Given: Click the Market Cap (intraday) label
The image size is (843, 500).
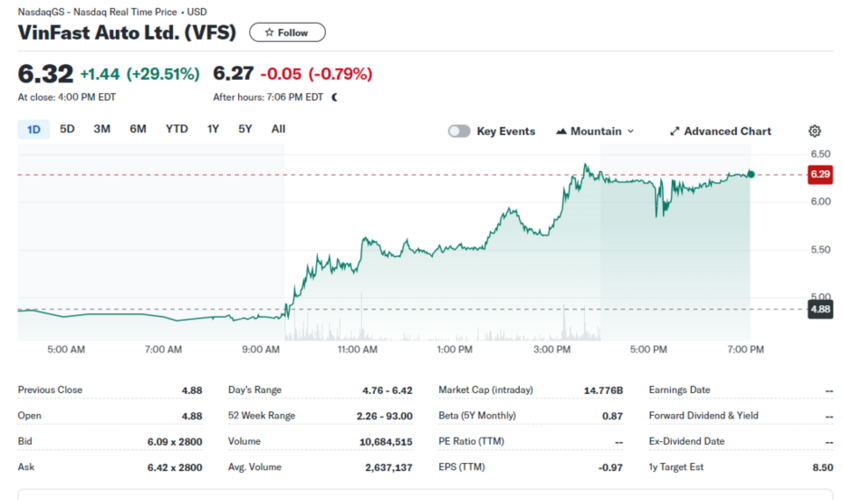Looking at the screenshot, I should (x=486, y=390).
